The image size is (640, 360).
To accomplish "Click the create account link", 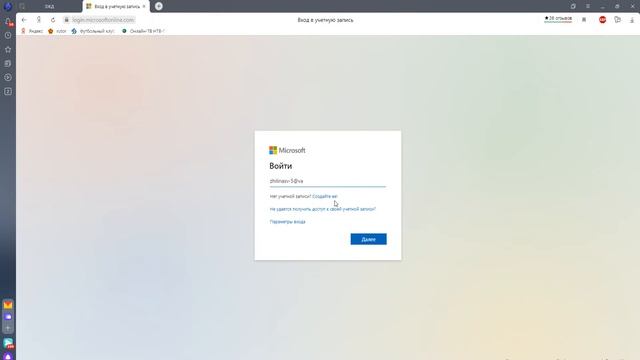I will (325, 196).
